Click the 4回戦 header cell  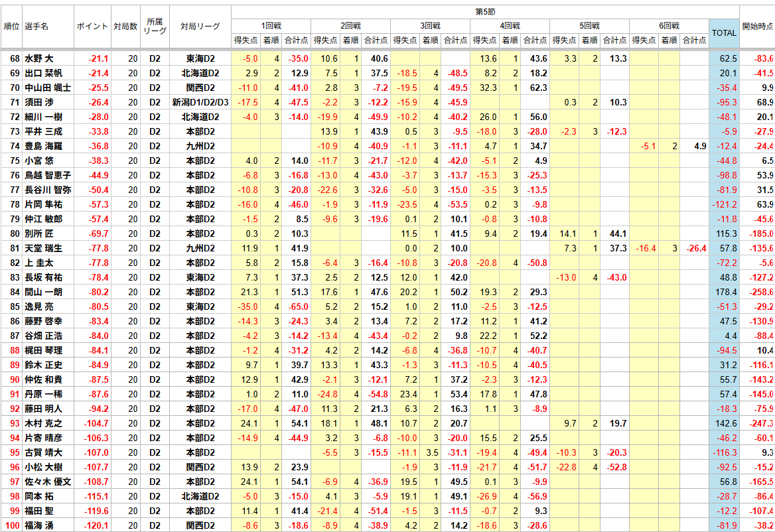coord(510,26)
